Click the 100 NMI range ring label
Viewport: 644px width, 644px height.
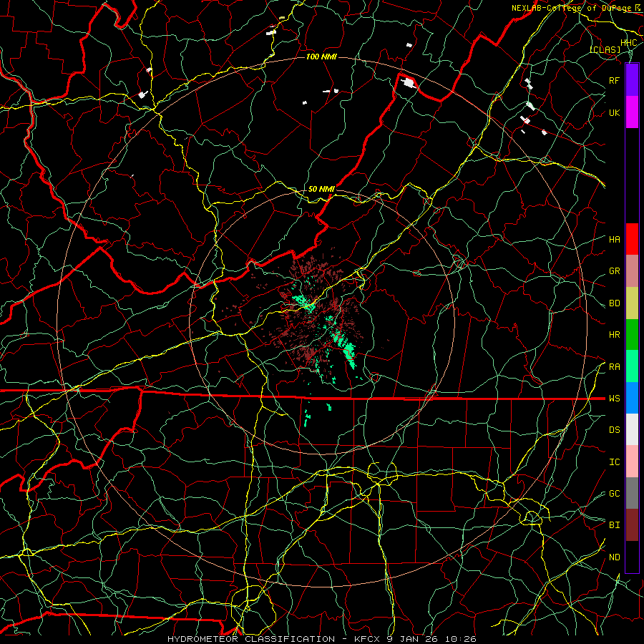click(x=321, y=57)
